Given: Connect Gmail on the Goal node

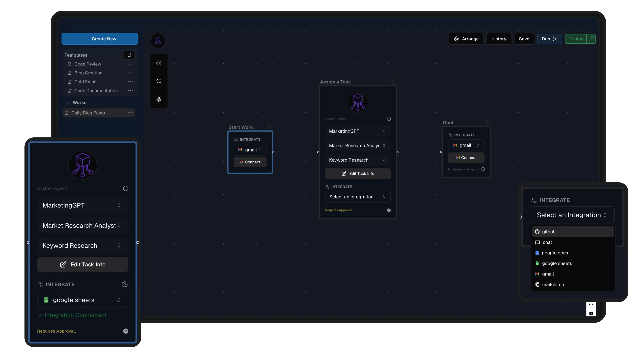Looking at the screenshot, I should 466,158.
